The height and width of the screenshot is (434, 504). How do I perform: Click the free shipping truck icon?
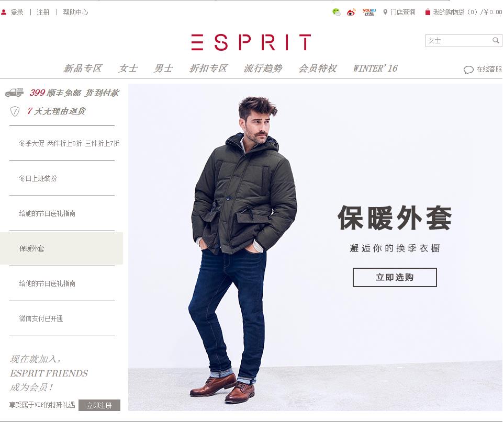pos(15,93)
